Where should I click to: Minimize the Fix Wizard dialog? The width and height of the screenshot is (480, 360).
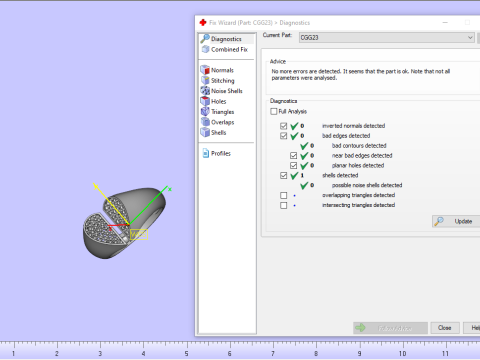[x=445, y=23]
